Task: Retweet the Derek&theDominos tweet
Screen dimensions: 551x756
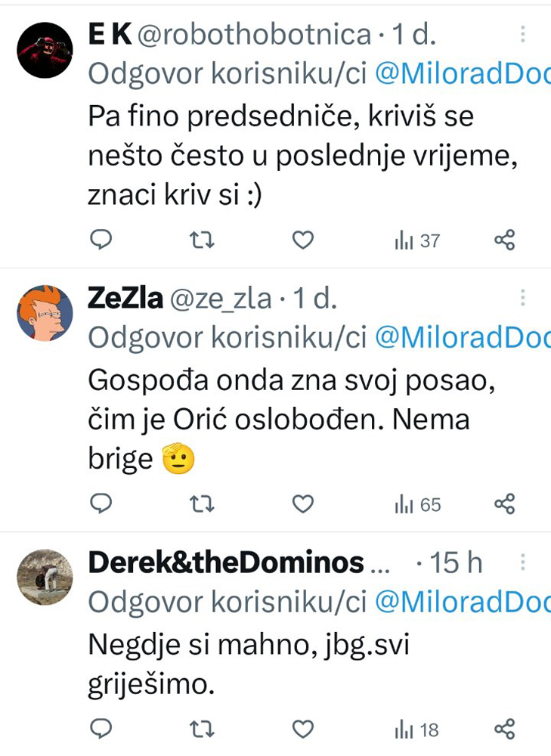Action: 202,730
